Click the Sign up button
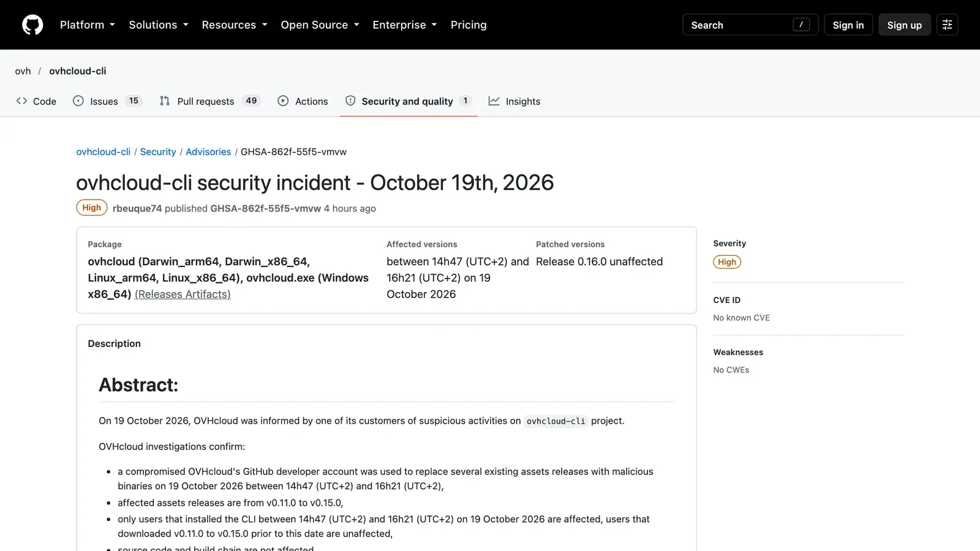 pyautogui.click(x=905, y=25)
